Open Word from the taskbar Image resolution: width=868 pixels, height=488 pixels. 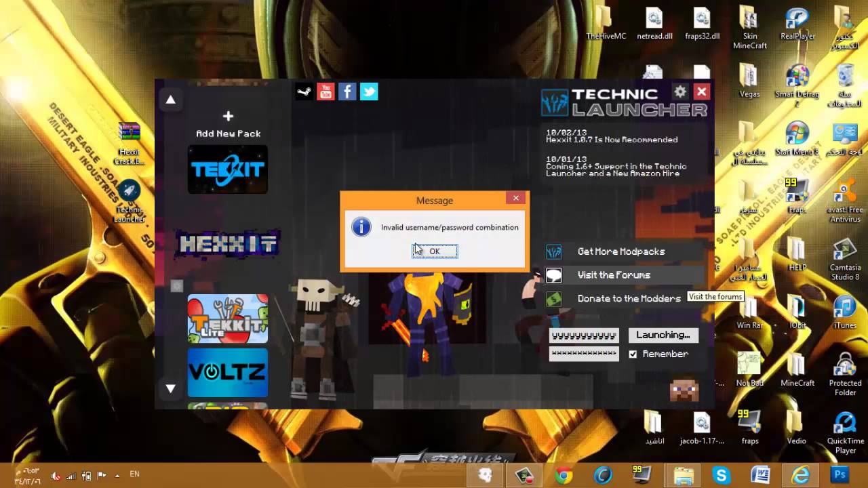[x=760, y=475]
